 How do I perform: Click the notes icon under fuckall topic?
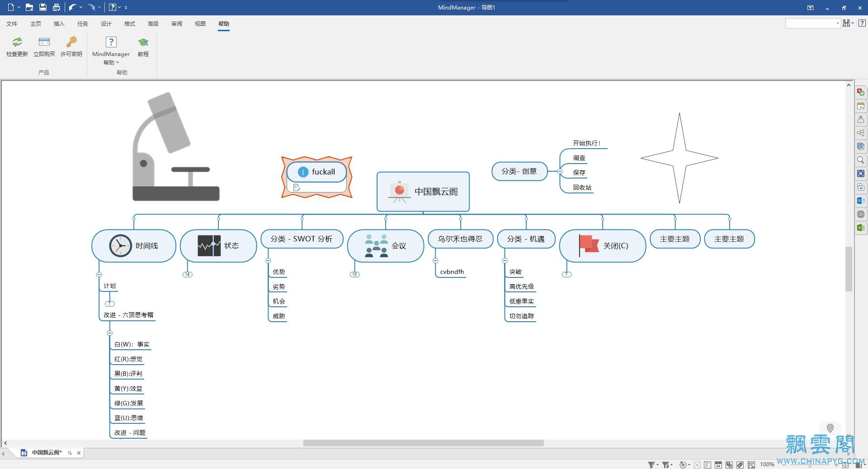[x=297, y=188]
